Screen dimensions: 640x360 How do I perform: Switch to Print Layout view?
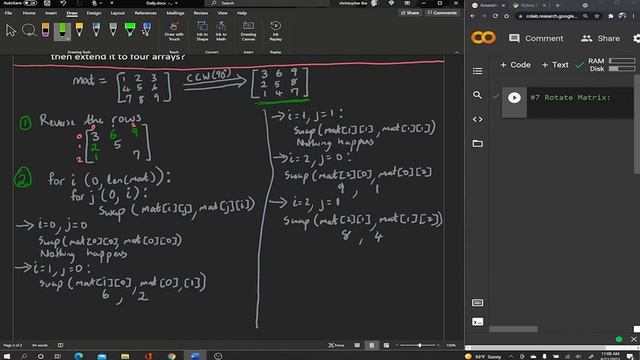(371, 345)
